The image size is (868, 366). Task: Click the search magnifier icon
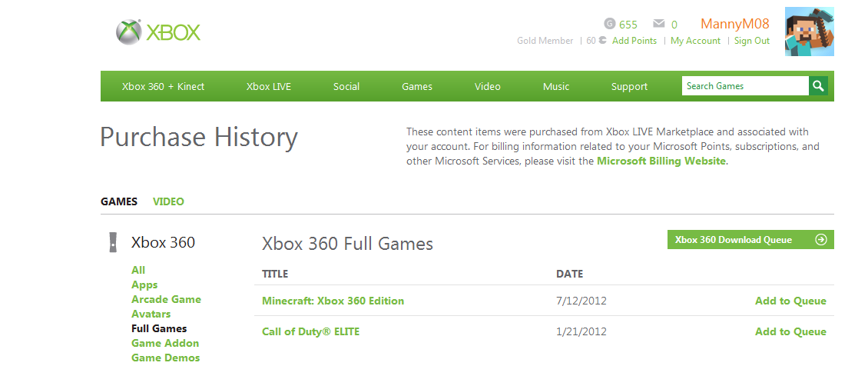tap(820, 86)
